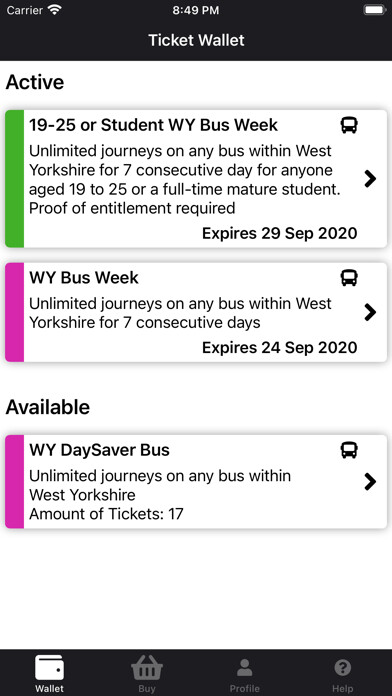Tap the Help question mark icon
The height and width of the screenshot is (696, 392).
(x=342, y=668)
